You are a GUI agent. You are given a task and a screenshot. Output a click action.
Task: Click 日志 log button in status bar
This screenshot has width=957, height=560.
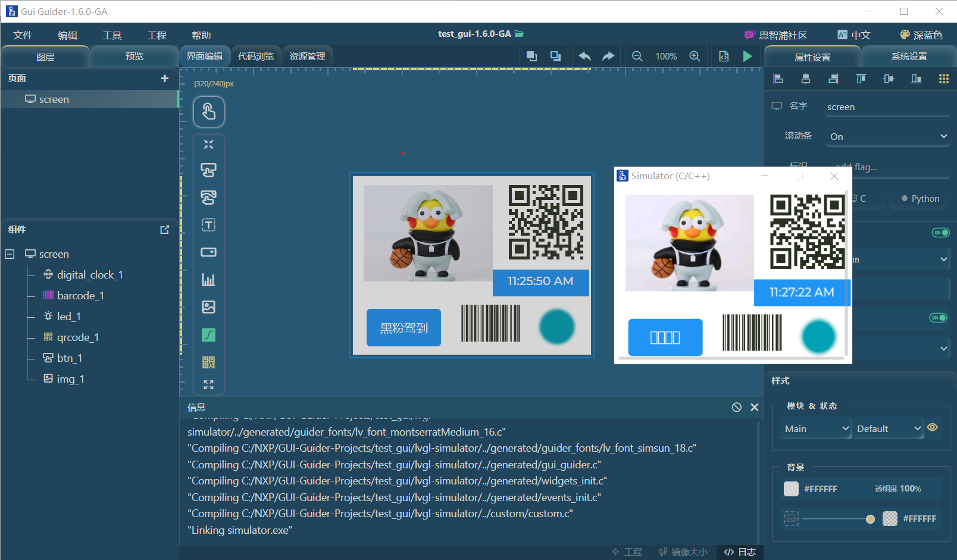(x=740, y=552)
